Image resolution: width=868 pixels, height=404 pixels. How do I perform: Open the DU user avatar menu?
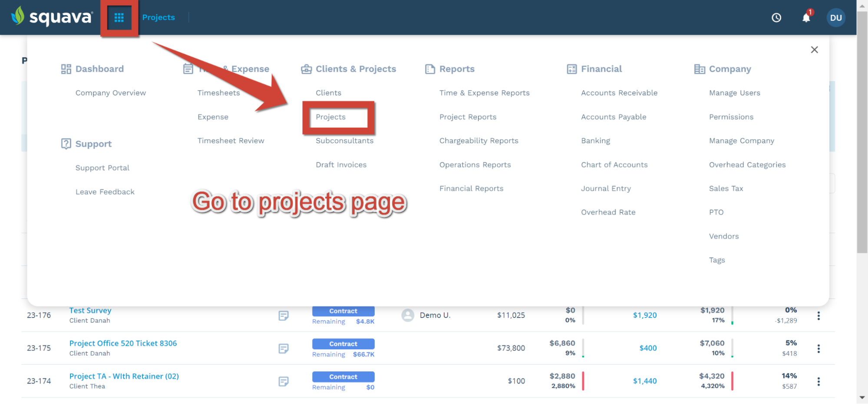(836, 18)
